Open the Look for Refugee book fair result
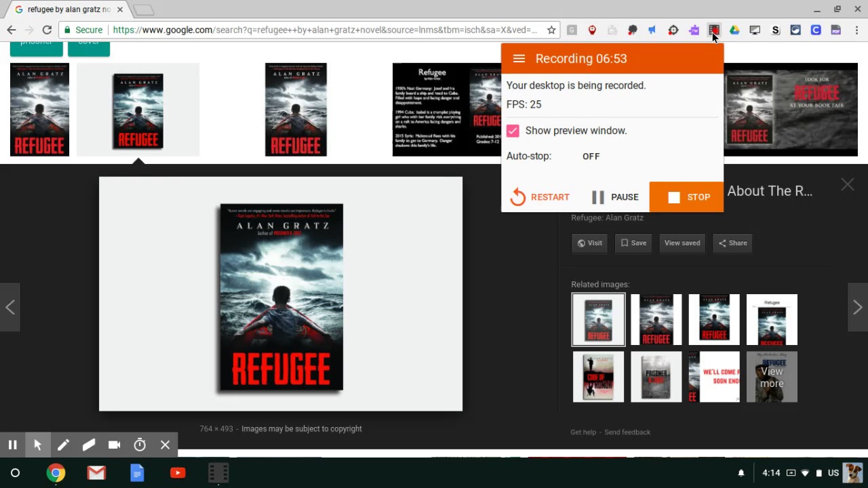This screenshot has height=488, width=868. coord(791,109)
